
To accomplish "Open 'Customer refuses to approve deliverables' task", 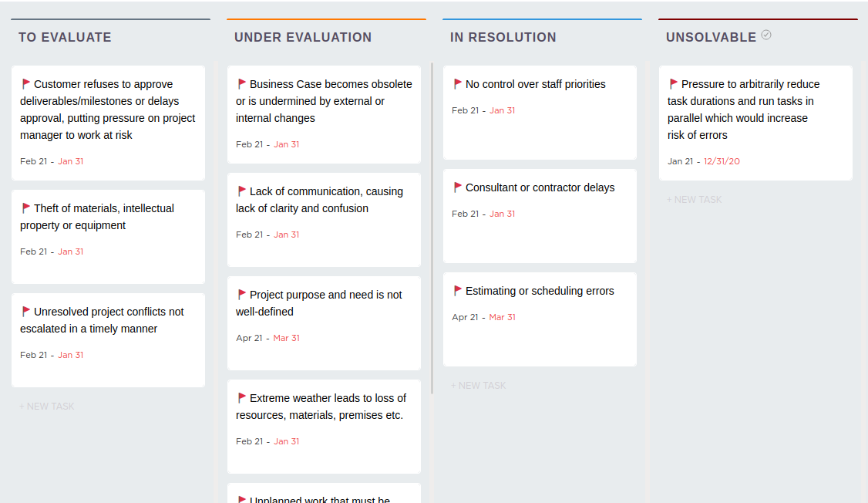I will coord(107,110).
